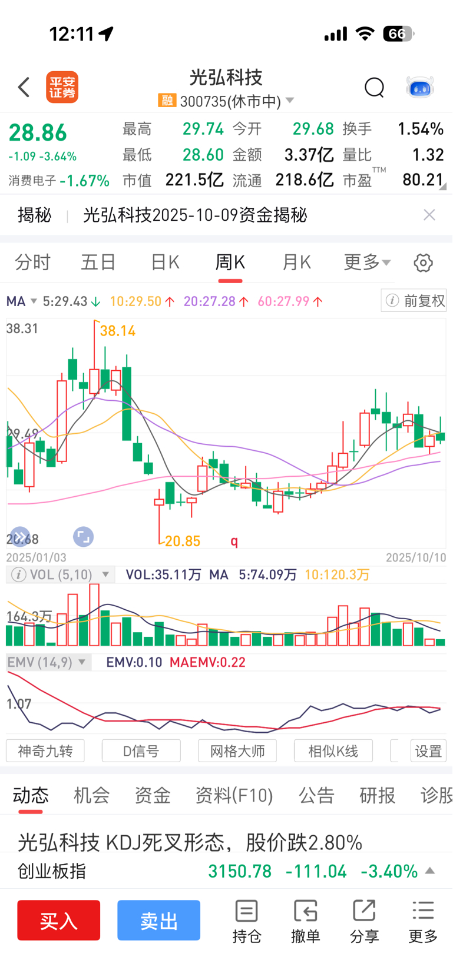Tap the red q marker on chart

[x=234, y=541]
